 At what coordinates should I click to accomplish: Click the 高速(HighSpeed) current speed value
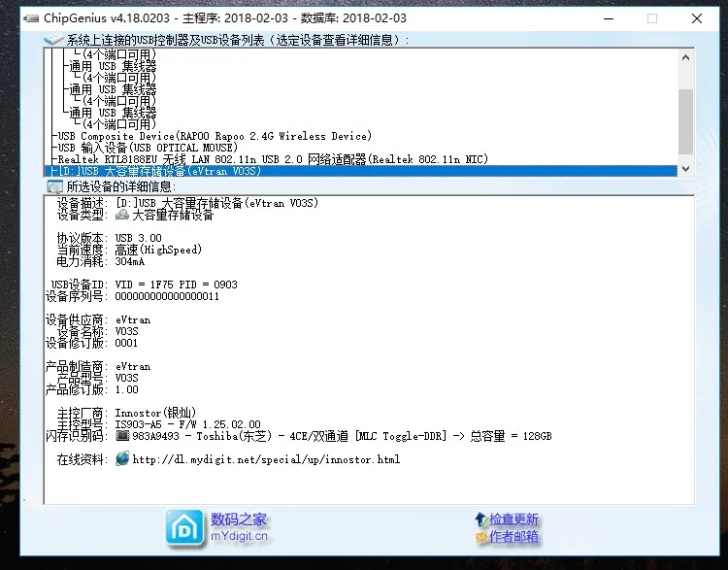(x=158, y=250)
